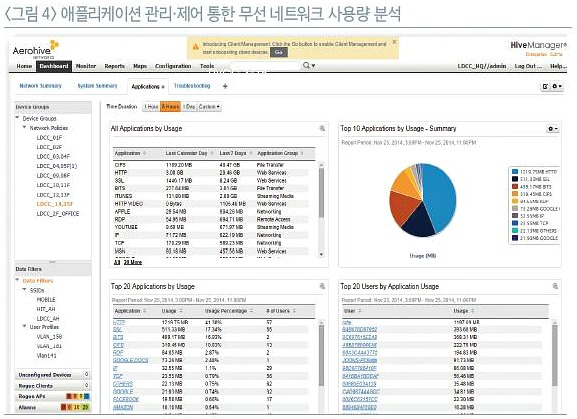Sort Top 20 Applications by Usage Percentage
Viewport: 577px width, 419px height.
228,311
